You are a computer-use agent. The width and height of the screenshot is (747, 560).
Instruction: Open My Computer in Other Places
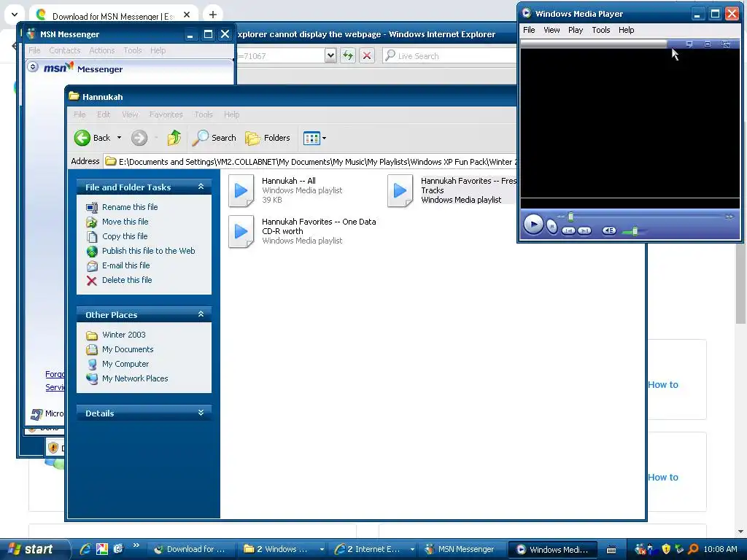point(125,364)
